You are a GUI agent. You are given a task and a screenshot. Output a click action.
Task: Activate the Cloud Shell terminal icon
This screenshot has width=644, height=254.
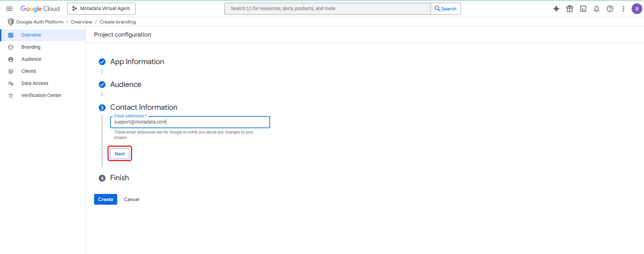click(x=583, y=9)
